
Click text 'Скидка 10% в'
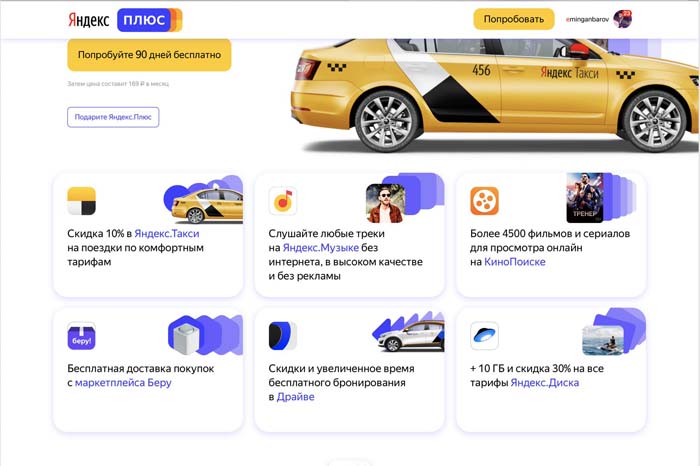100,233
